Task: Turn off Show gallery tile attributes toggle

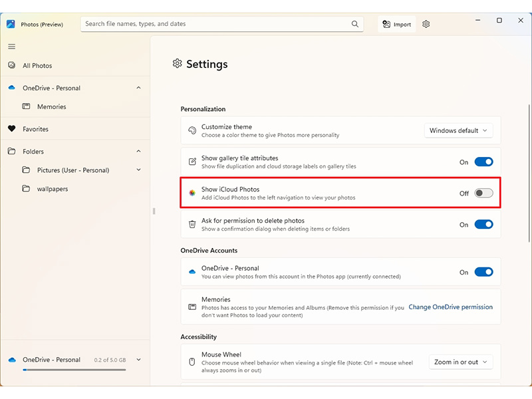Action: click(483, 162)
